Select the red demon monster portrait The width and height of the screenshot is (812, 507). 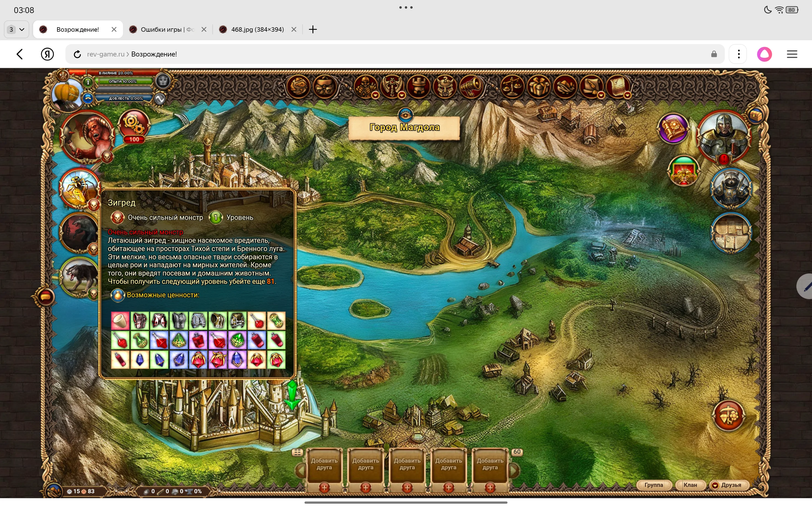pyautogui.click(x=87, y=136)
